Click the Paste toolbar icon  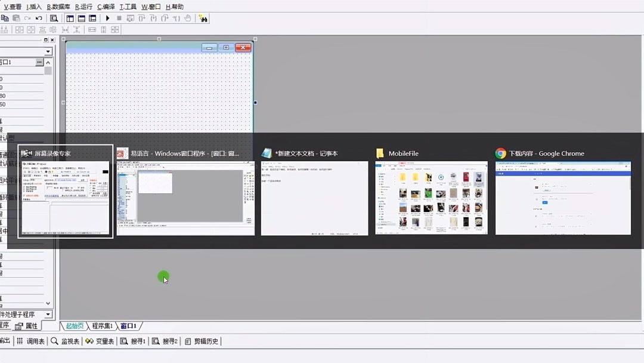[x=17, y=18]
